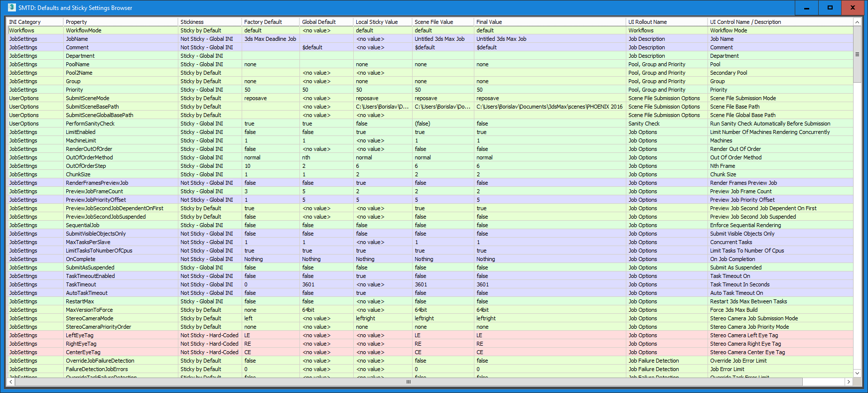Minimize the SMTD settings browser window

(x=807, y=7)
